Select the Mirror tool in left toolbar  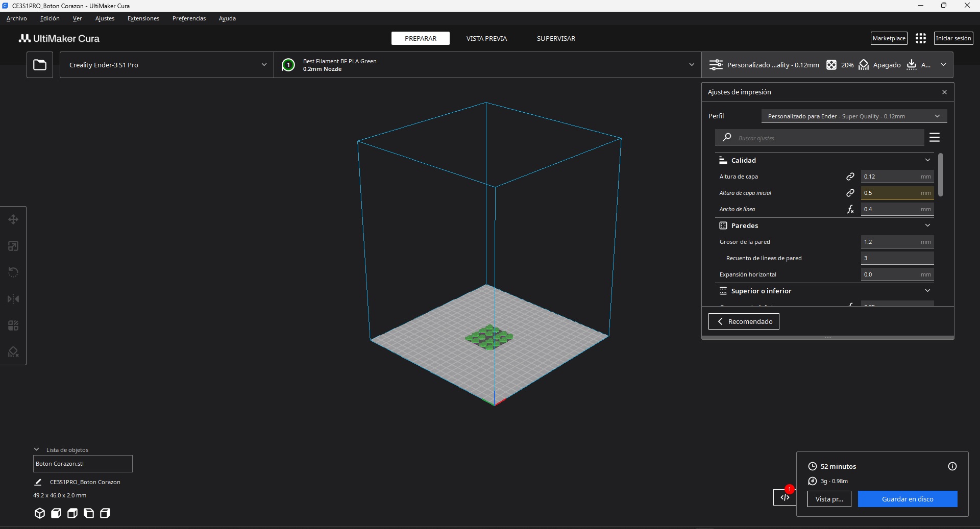[x=13, y=299]
